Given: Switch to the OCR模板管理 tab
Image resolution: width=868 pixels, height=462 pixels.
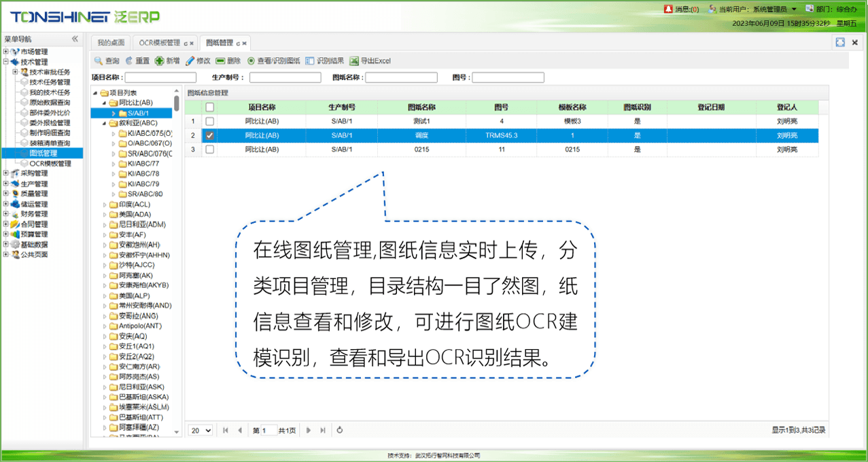Looking at the screenshot, I should pyautogui.click(x=160, y=43).
